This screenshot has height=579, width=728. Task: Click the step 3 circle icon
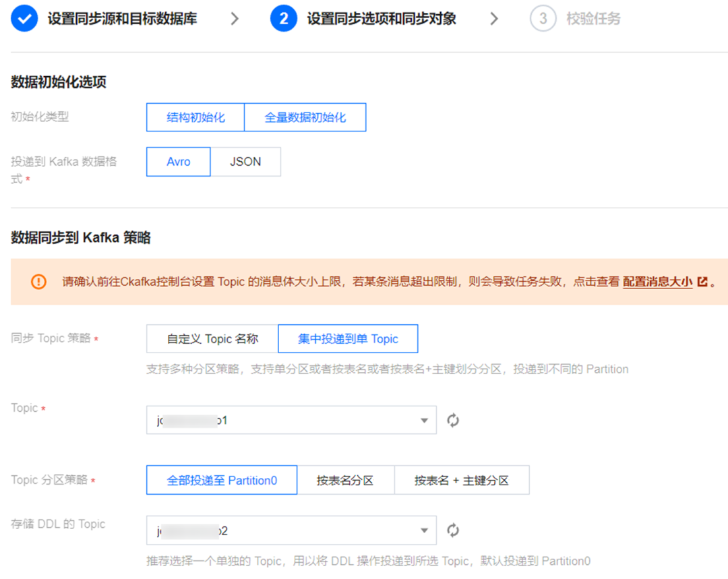pos(543,19)
